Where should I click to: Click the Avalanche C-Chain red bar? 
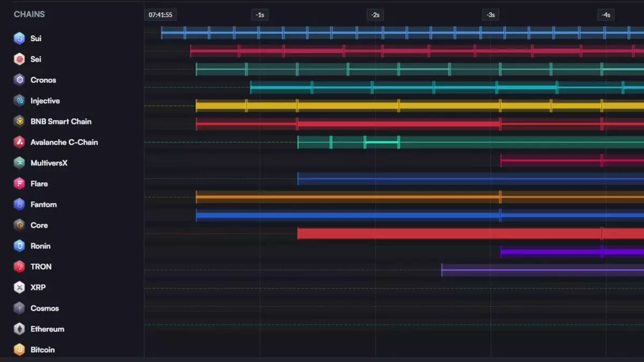(x=420, y=124)
